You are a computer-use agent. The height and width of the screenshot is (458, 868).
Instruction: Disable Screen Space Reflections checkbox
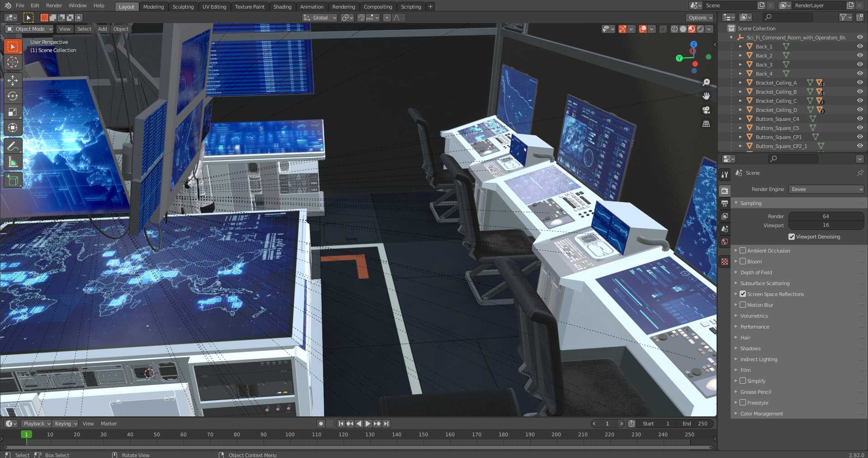tap(743, 294)
